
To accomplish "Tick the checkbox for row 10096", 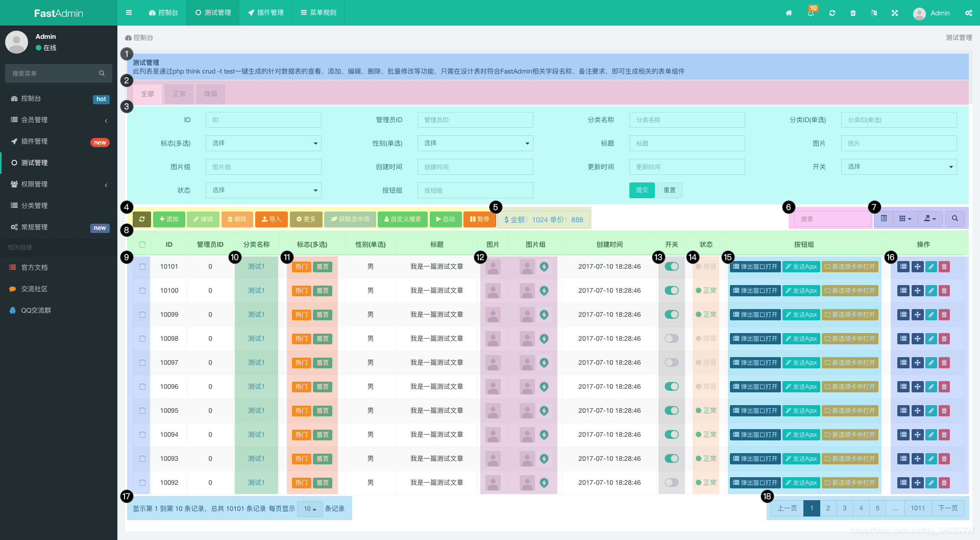I will tap(142, 387).
